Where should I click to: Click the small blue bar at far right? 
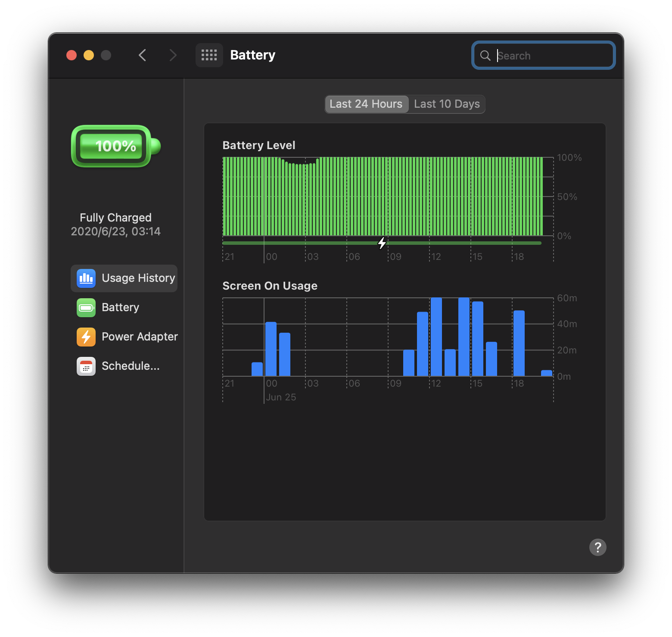click(x=547, y=373)
